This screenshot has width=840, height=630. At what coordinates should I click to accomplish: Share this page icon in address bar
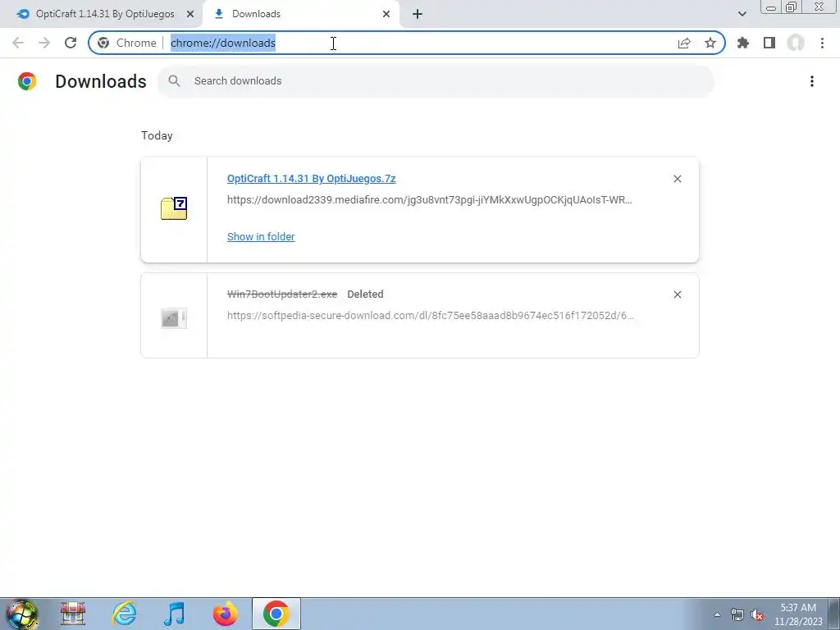pos(684,43)
